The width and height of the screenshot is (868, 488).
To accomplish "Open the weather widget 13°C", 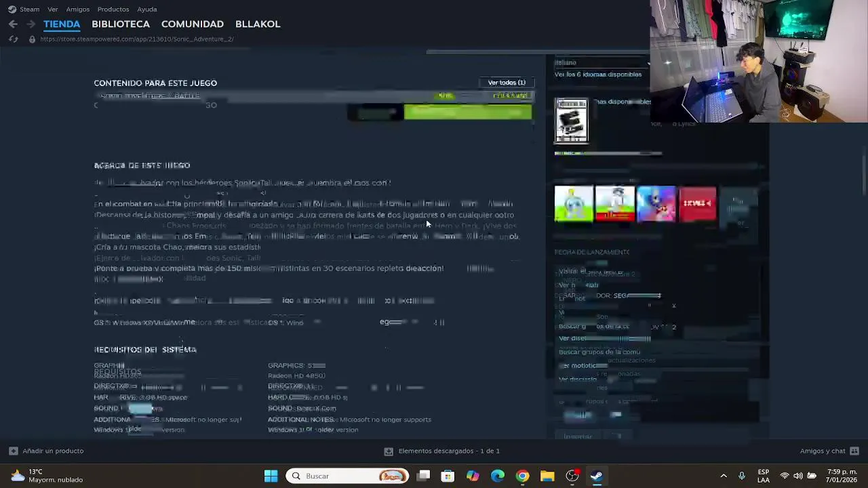I will click(46, 476).
